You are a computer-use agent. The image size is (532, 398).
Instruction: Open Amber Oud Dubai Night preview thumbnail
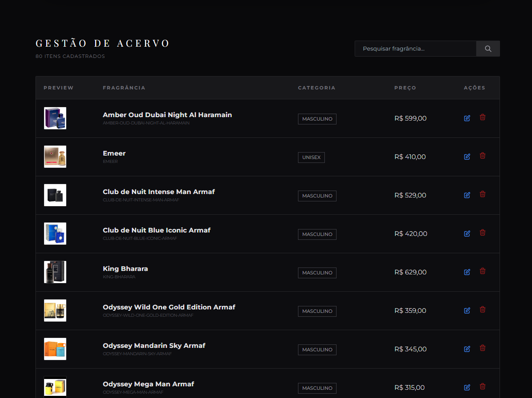[55, 118]
